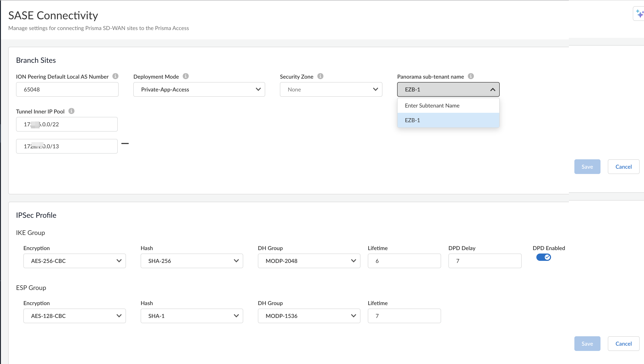Open Deployment Mode Private-App-Access dropdown

tap(199, 89)
